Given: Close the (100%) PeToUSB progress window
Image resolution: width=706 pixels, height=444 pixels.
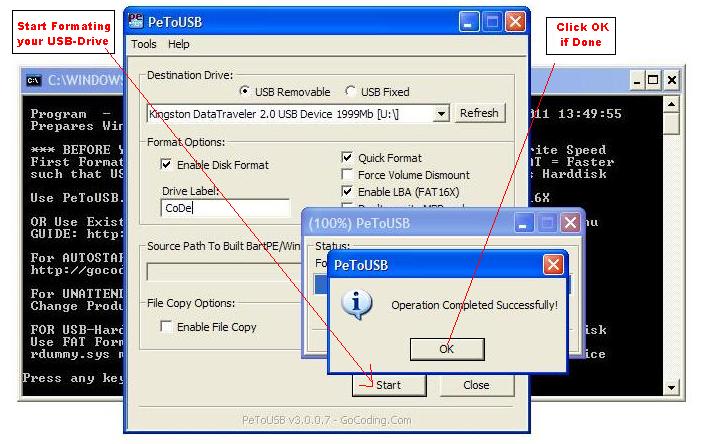Looking at the screenshot, I should coord(570,222).
